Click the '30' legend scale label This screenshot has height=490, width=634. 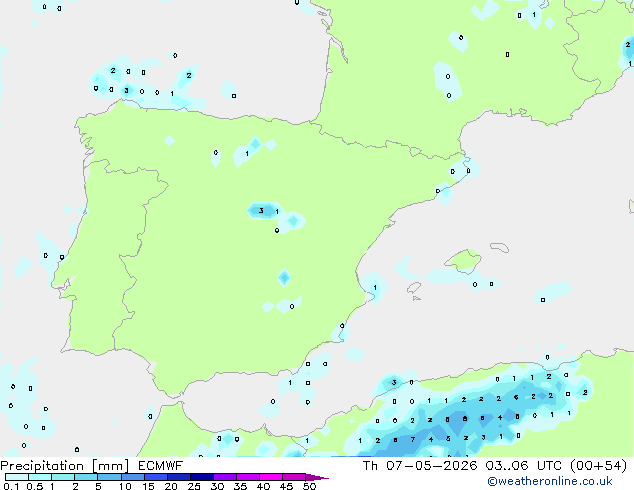point(218,486)
